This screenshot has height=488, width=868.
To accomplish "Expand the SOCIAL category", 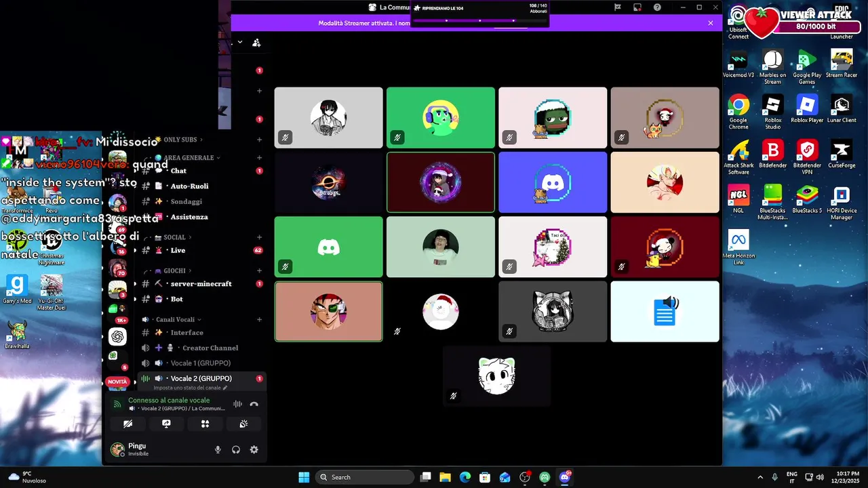I will 173,237.
